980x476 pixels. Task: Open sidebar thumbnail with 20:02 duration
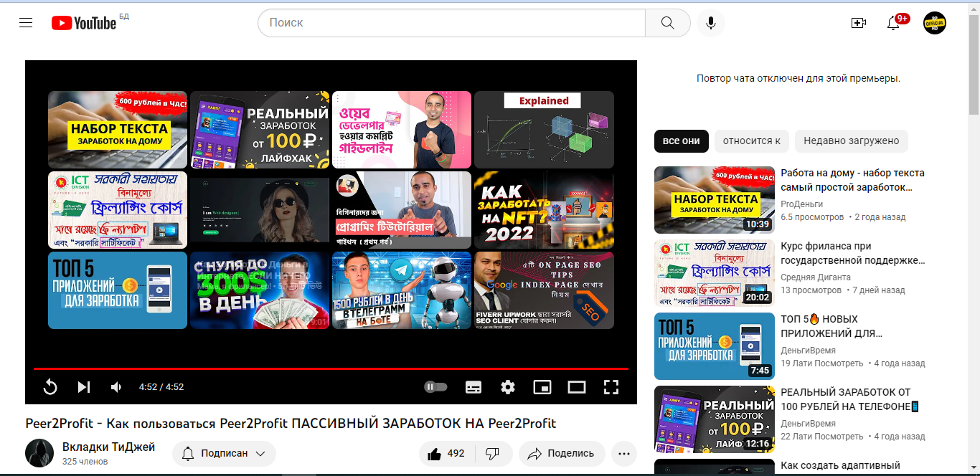tap(715, 273)
